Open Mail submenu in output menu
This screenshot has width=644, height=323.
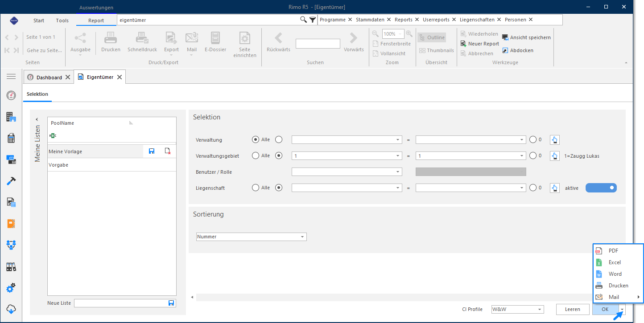pyautogui.click(x=619, y=297)
